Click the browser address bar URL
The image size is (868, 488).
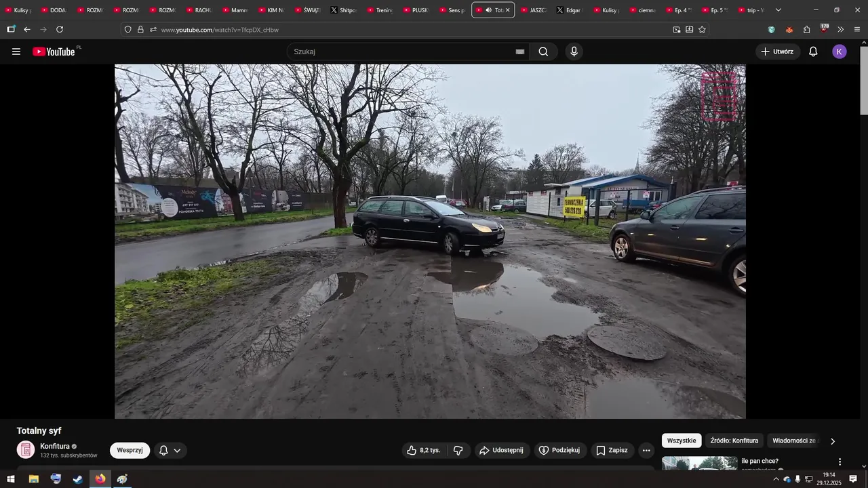220,30
